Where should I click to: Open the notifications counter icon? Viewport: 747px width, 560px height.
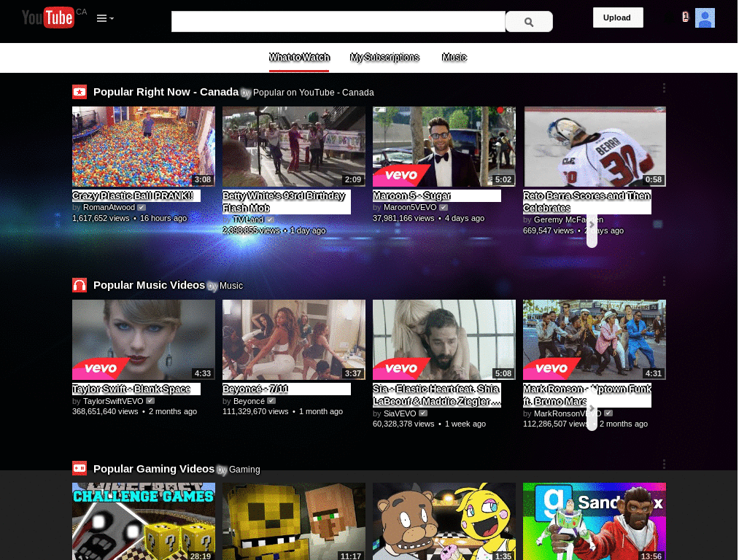pyautogui.click(x=685, y=17)
